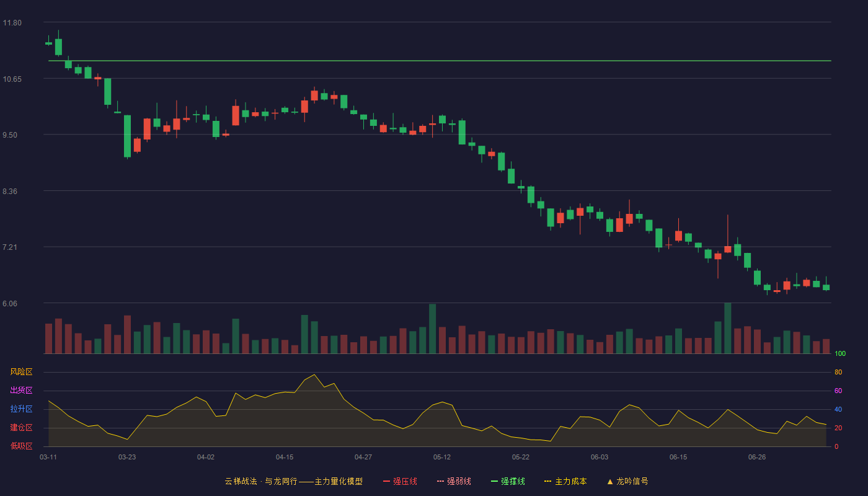Click the green 强撑线 legend marker
Viewport: 868px width, 496px height.
[x=494, y=481]
